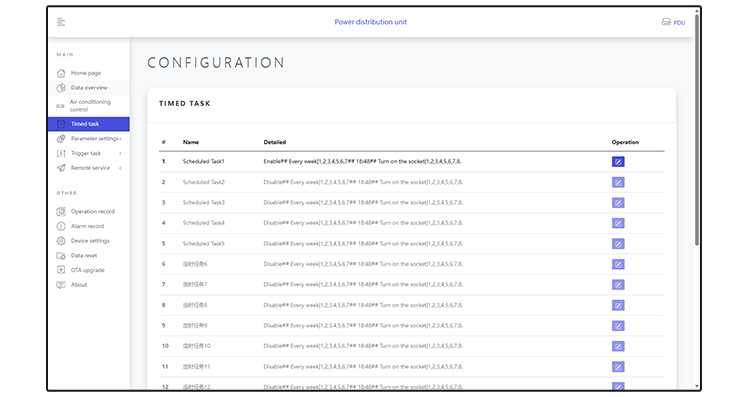
Task: Click the scrollbar down arrow
Action: pos(697,386)
